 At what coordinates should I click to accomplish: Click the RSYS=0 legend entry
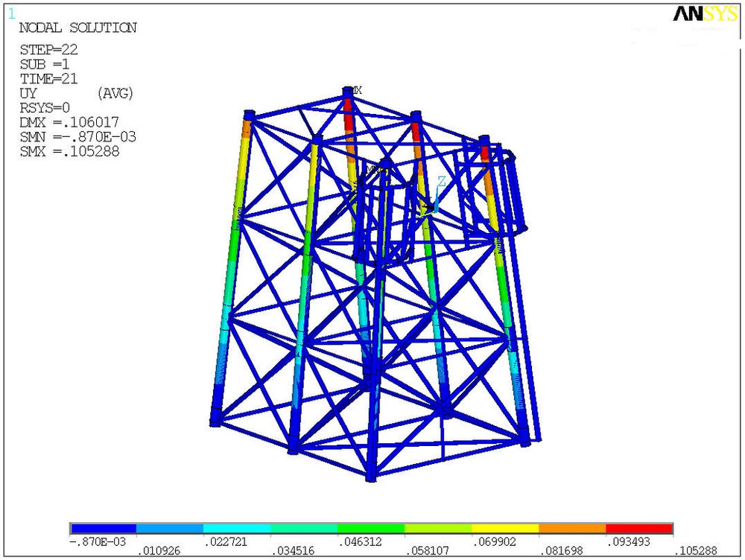coord(45,107)
